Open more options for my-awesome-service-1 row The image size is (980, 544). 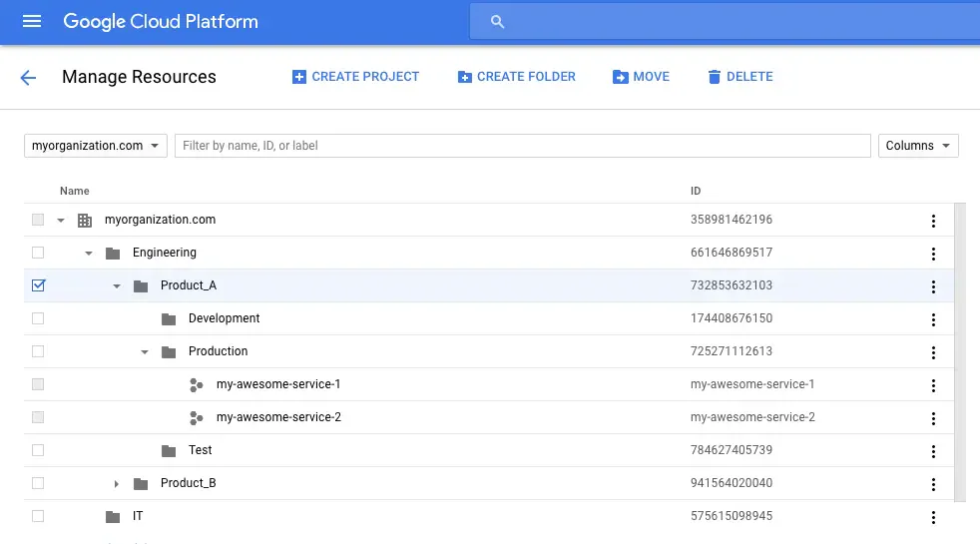933,386
